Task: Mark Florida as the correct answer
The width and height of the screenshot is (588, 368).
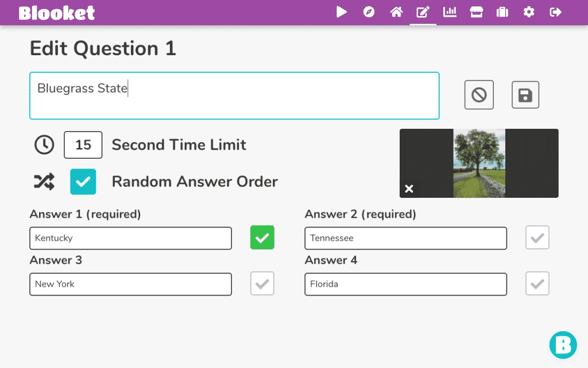Action: pos(537,283)
